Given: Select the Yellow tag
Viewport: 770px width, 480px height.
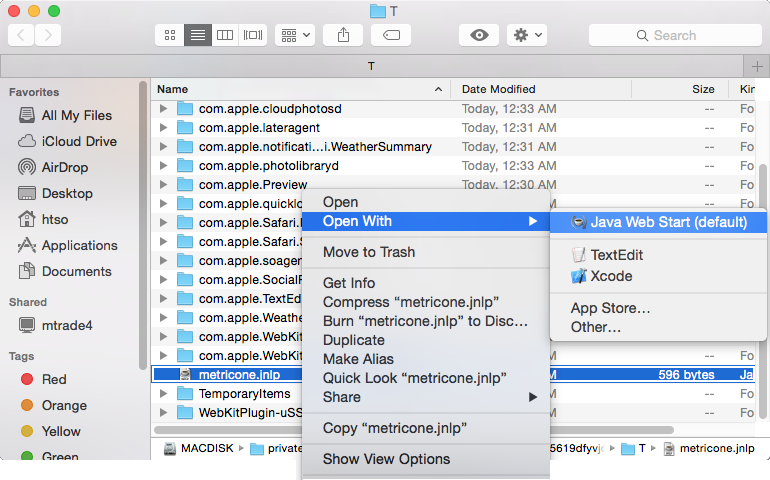Looking at the screenshot, I should pyautogui.click(x=51, y=431).
